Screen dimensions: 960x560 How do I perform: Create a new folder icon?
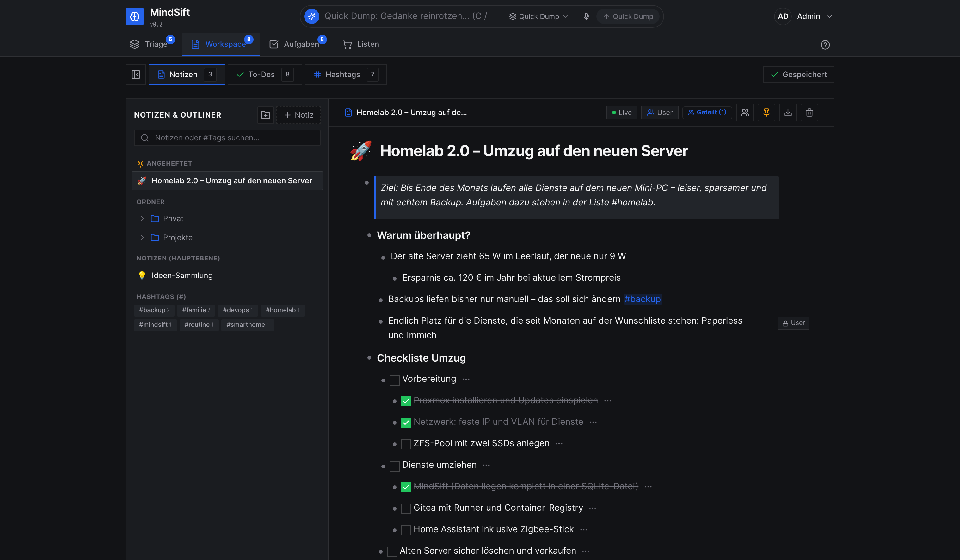point(266,115)
